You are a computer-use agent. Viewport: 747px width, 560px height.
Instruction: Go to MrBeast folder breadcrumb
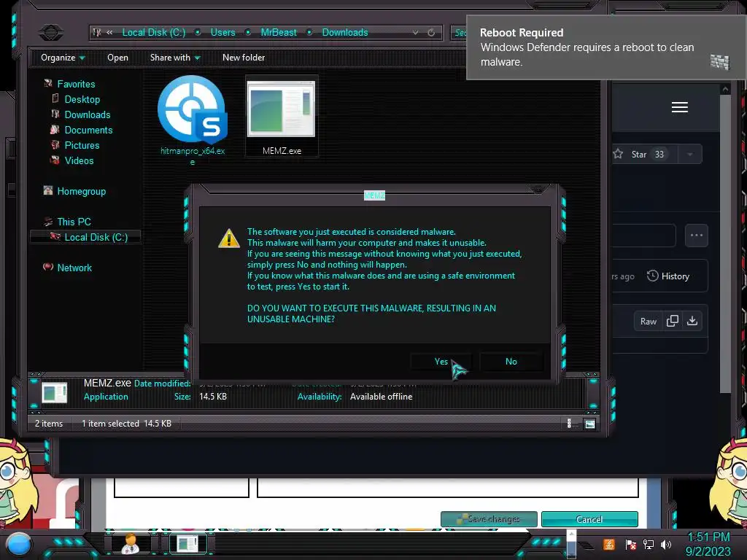279,32
